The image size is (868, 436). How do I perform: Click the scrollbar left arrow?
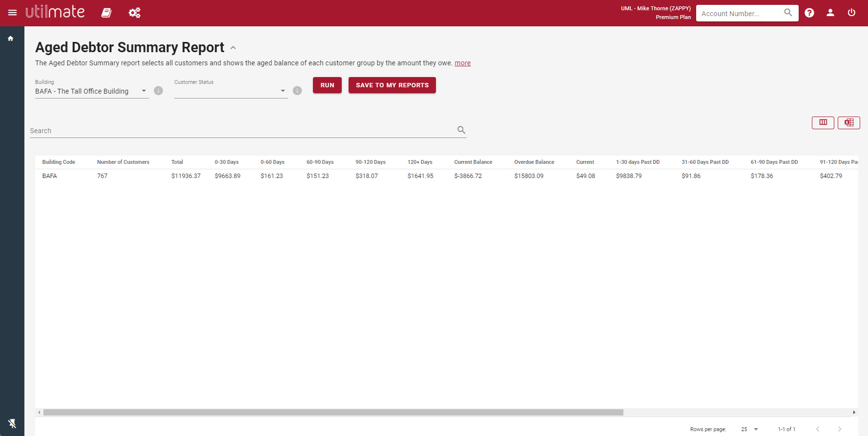pyautogui.click(x=40, y=413)
